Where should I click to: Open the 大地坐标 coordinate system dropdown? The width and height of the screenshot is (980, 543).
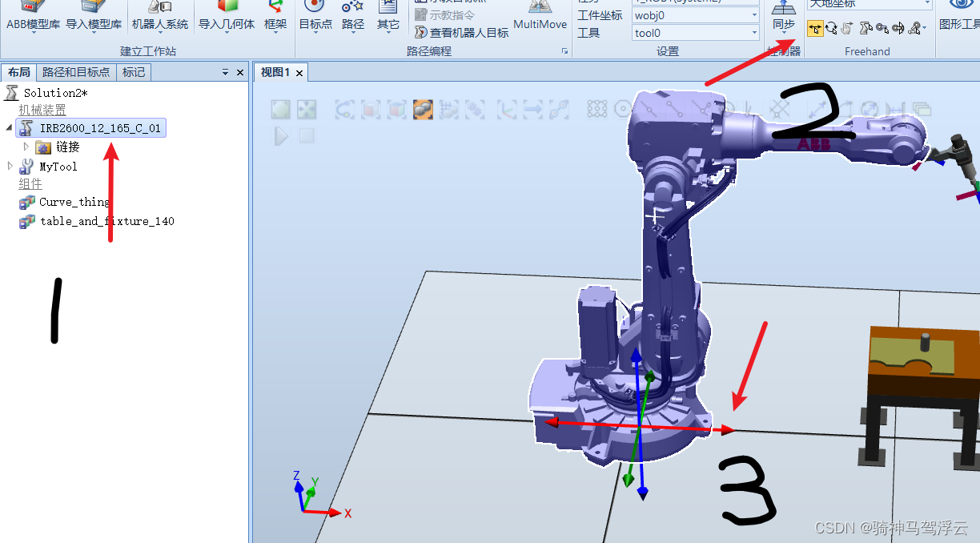[x=870, y=4]
